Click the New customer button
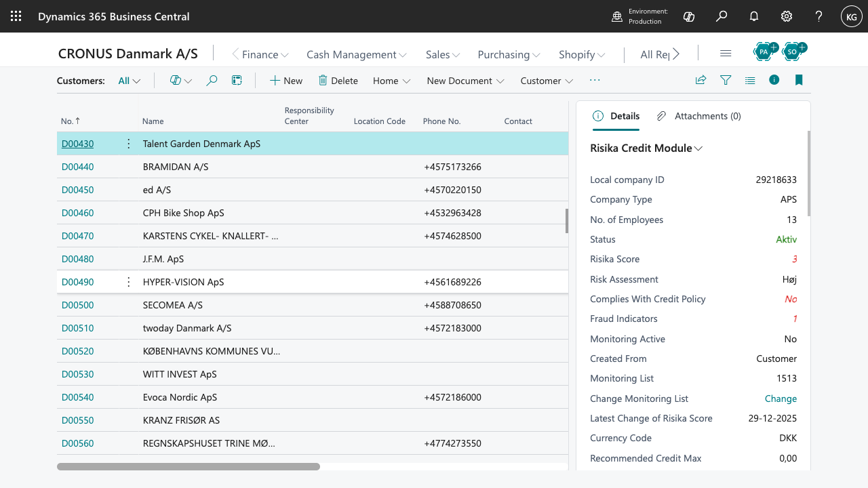This screenshot has width=868, height=488. point(286,81)
